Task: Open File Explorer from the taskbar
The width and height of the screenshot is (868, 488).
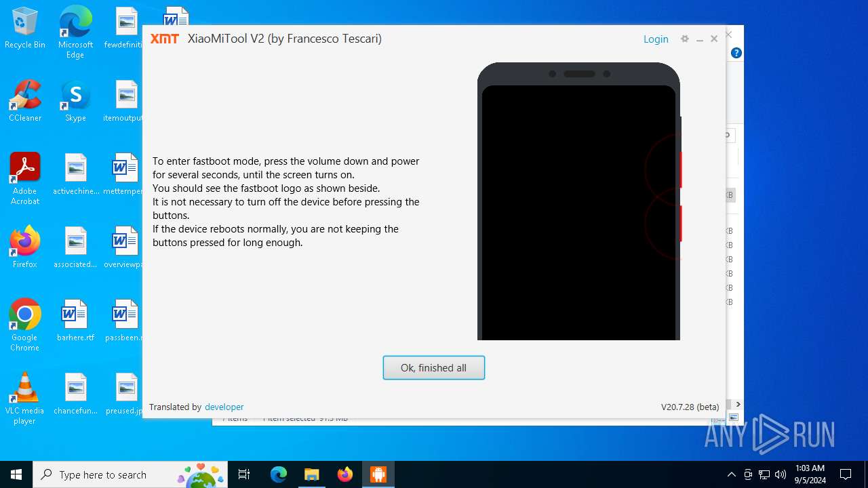Action: pos(312,474)
